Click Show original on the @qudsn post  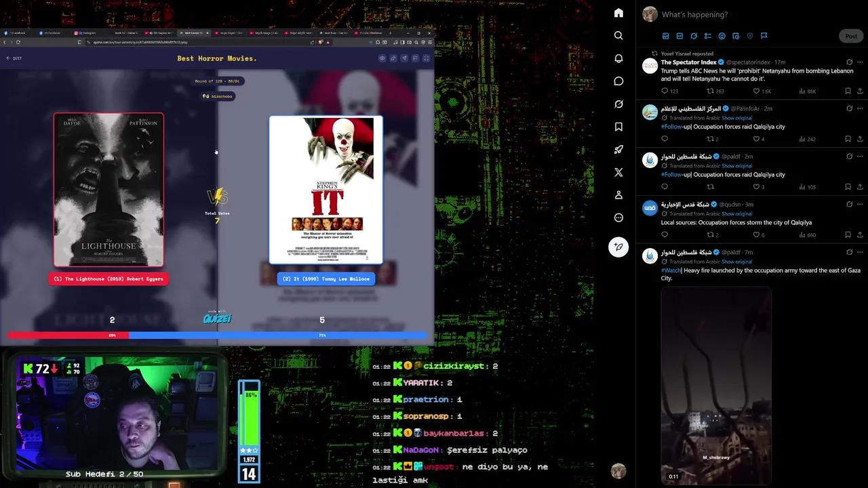coord(736,213)
